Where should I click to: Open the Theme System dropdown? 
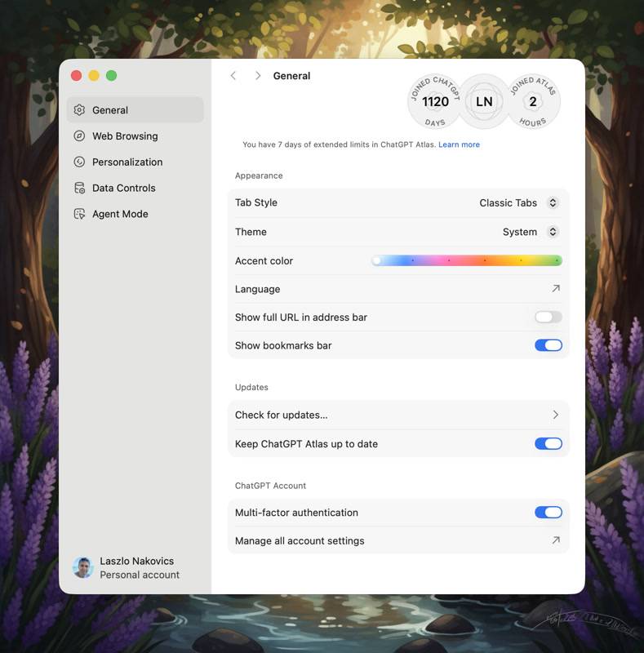[531, 232]
